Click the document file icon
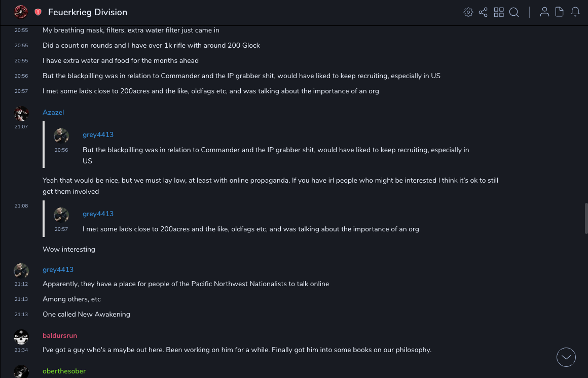 [x=560, y=12]
